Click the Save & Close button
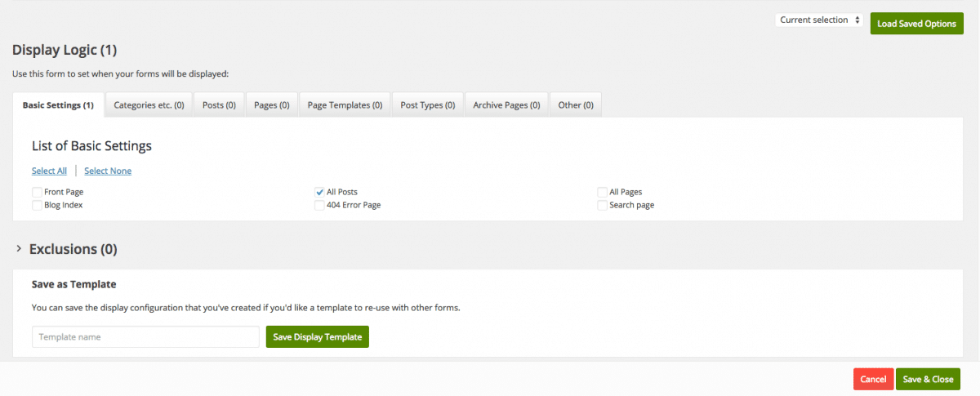 click(x=928, y=379)
